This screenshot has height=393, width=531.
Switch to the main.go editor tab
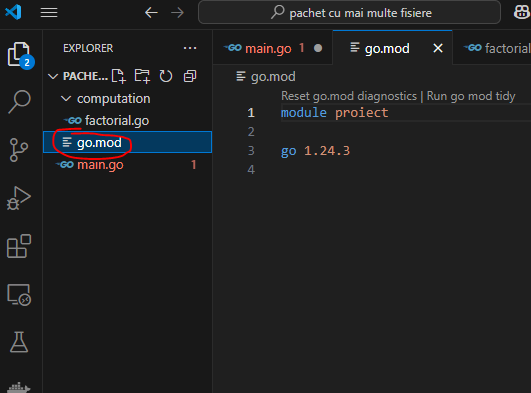point(273,48)
